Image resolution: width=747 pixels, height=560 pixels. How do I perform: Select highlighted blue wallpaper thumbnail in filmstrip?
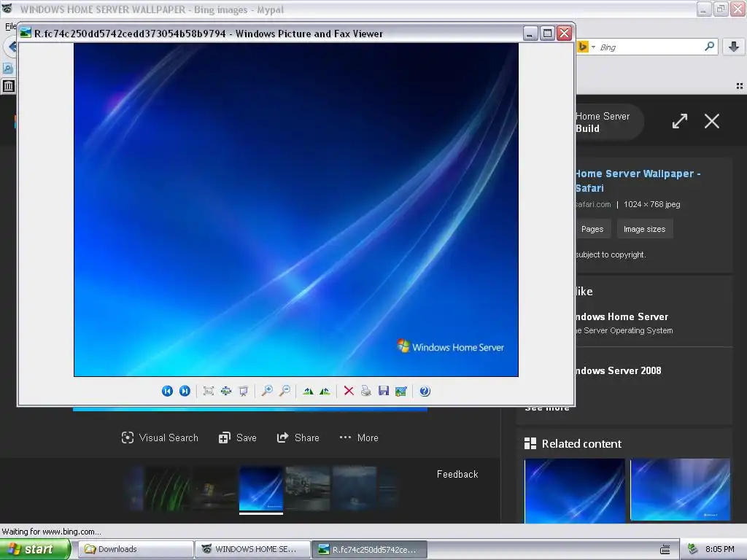click(261, 489)
